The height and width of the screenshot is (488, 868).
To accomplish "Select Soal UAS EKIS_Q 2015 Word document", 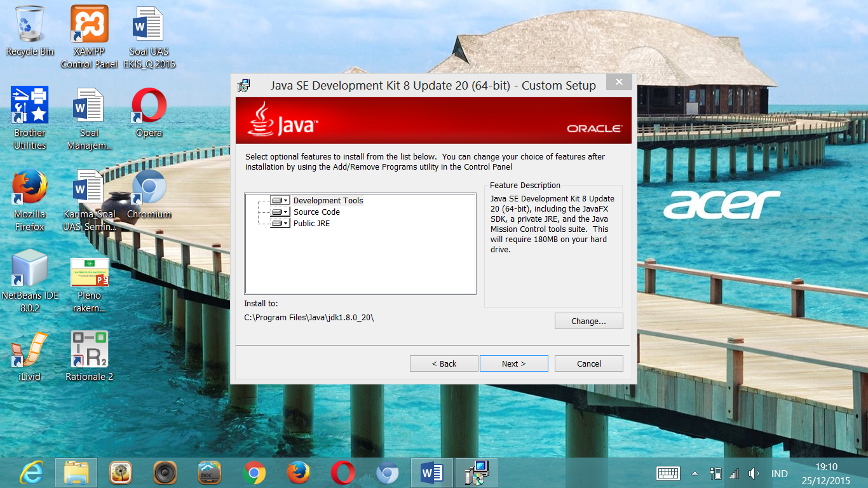I will click(x=149, y=37).
